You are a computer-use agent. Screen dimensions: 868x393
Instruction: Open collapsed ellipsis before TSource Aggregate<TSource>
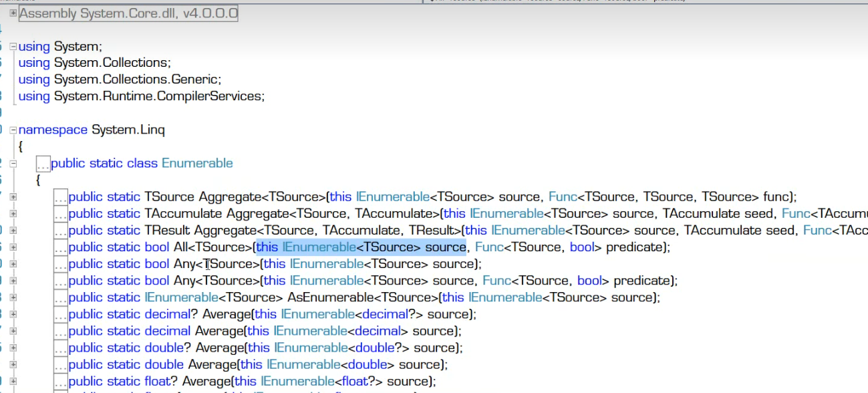[61, 197]
